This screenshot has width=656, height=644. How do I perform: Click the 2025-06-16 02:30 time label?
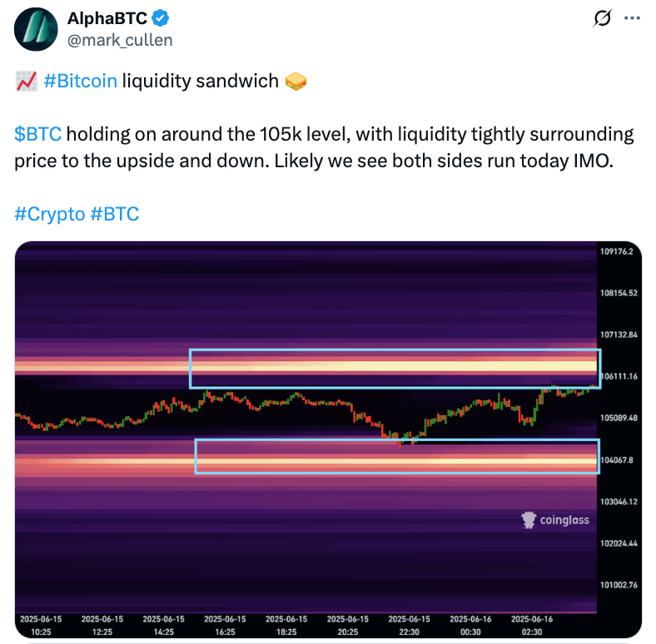coord(532,624)
